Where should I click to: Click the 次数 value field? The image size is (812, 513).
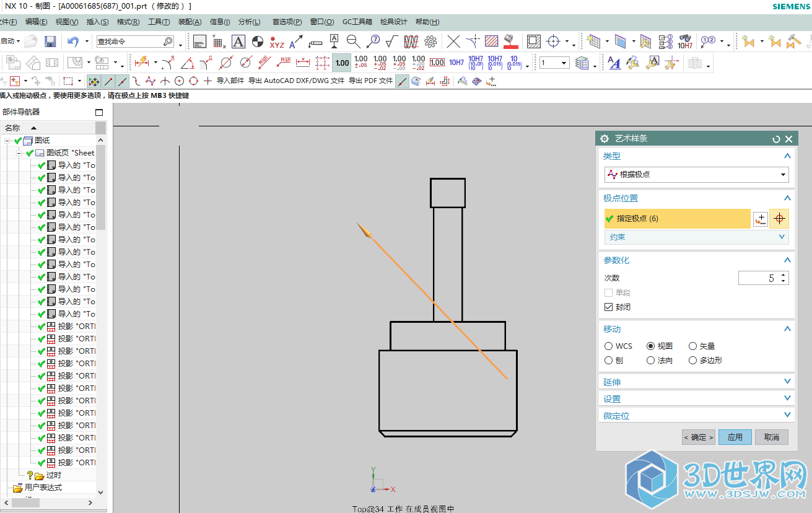tap(763, 278)
